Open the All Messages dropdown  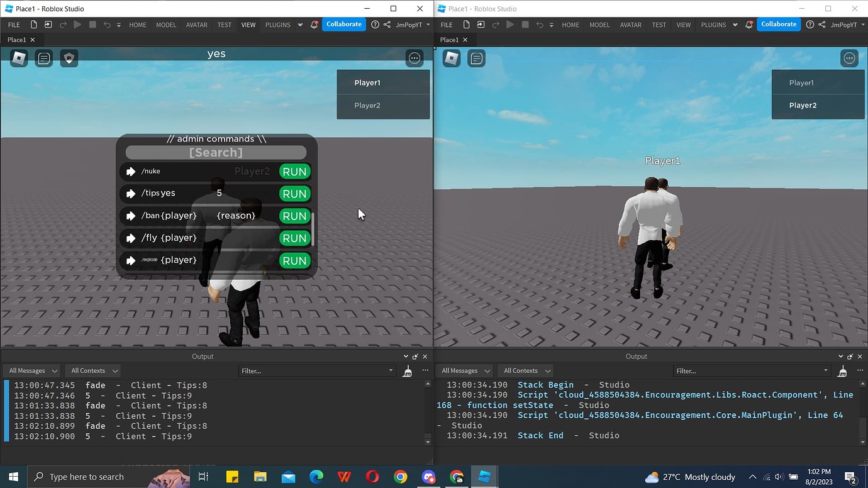coord(31,370)
